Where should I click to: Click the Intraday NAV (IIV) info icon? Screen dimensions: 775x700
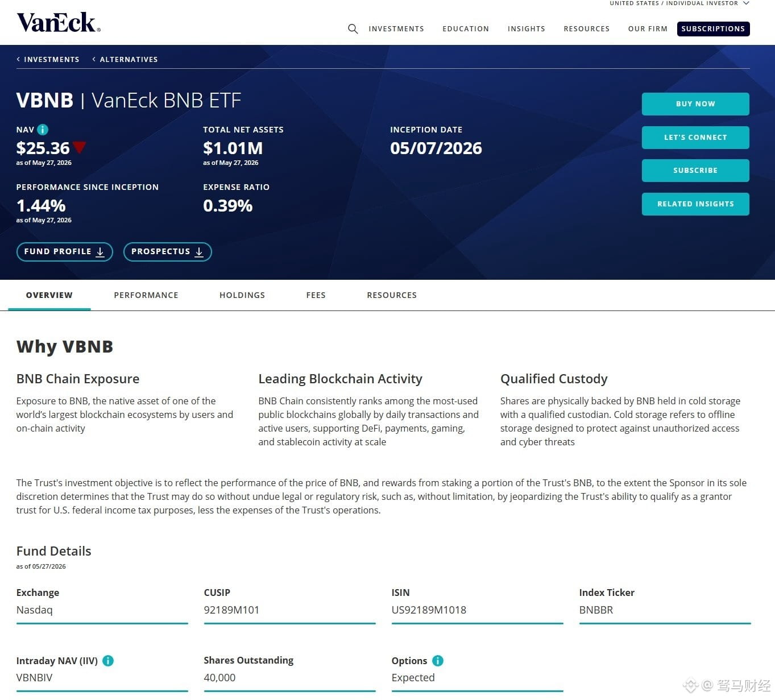[x=108, y=661]
